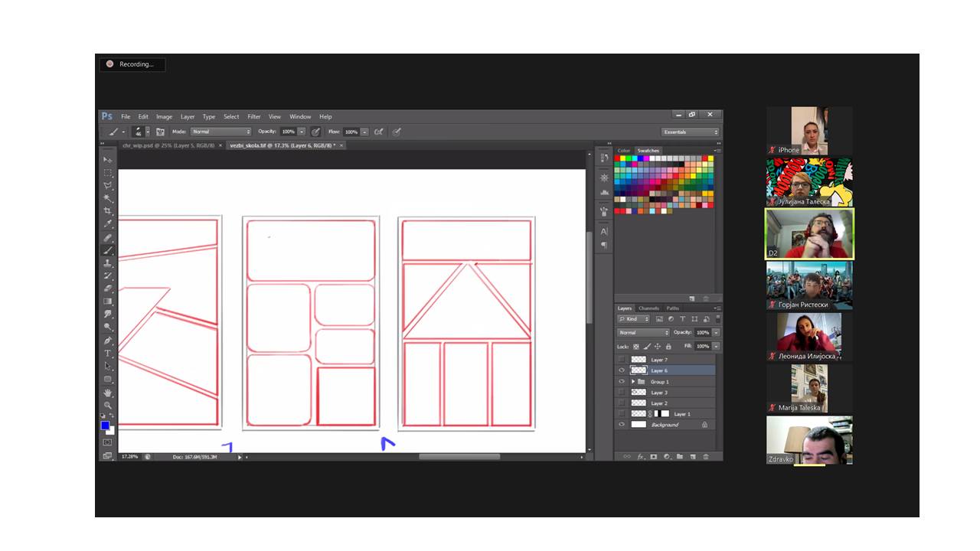Select the Hand tool
This screenshot has width=980, height=551.
[108, 393]
